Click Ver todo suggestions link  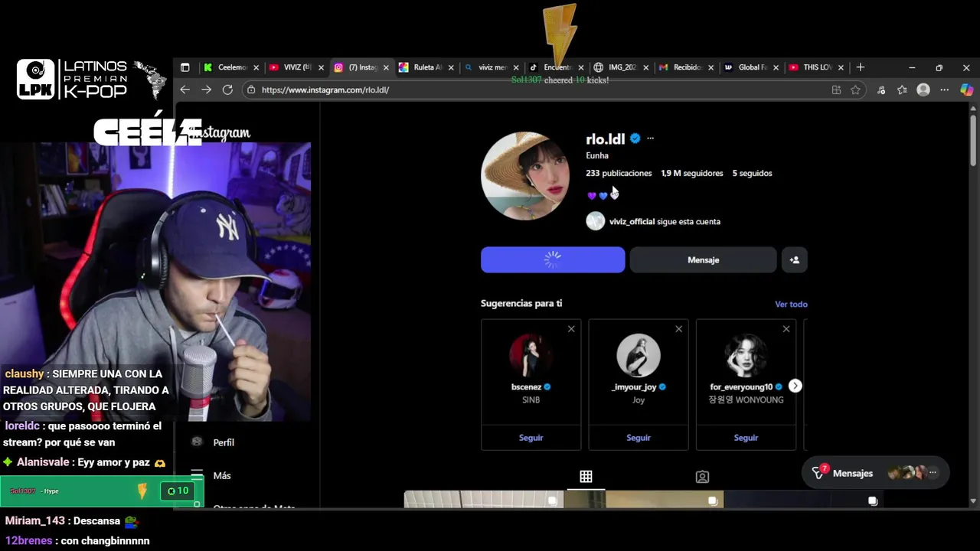click(x=791, y=304)
